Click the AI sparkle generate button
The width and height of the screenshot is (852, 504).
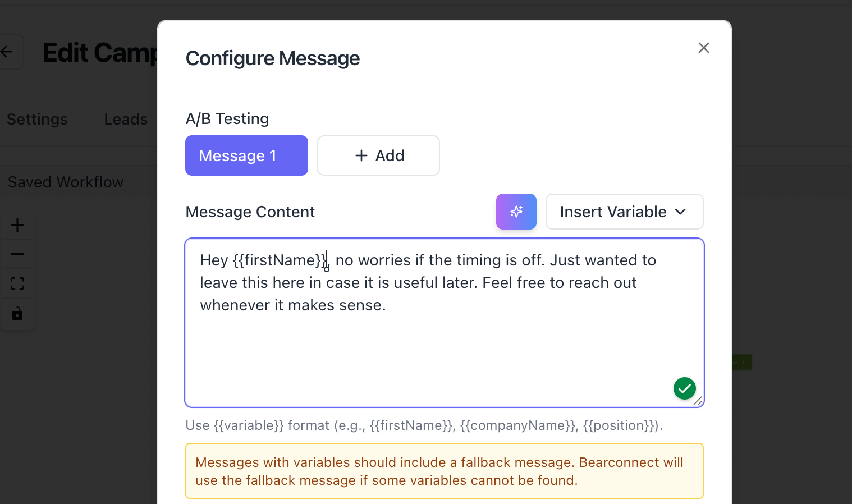click(516, 212)
